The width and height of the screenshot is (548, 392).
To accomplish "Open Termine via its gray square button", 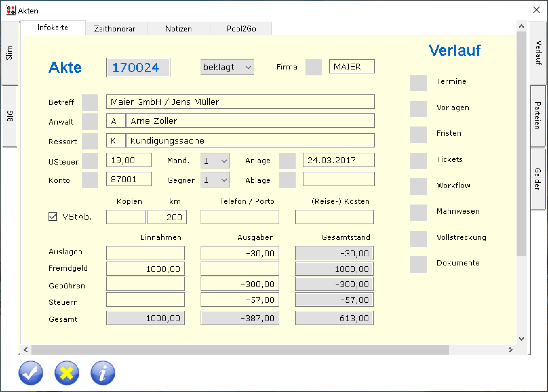I will pyautogui.click(x=419, y=83).
